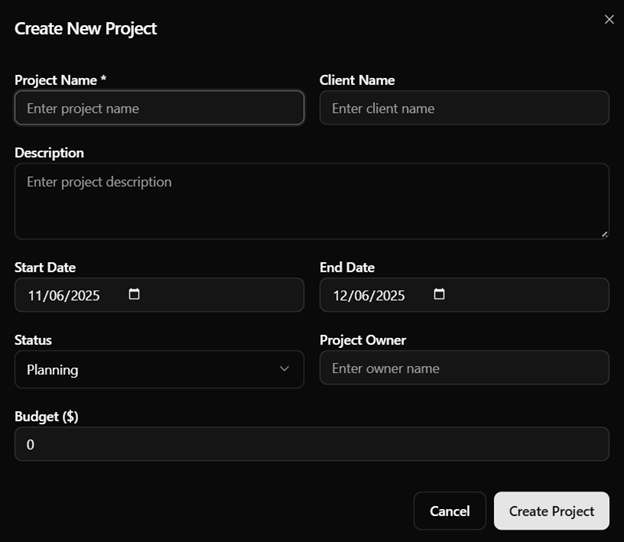Click the Create New Project heading

coord(86,29)
